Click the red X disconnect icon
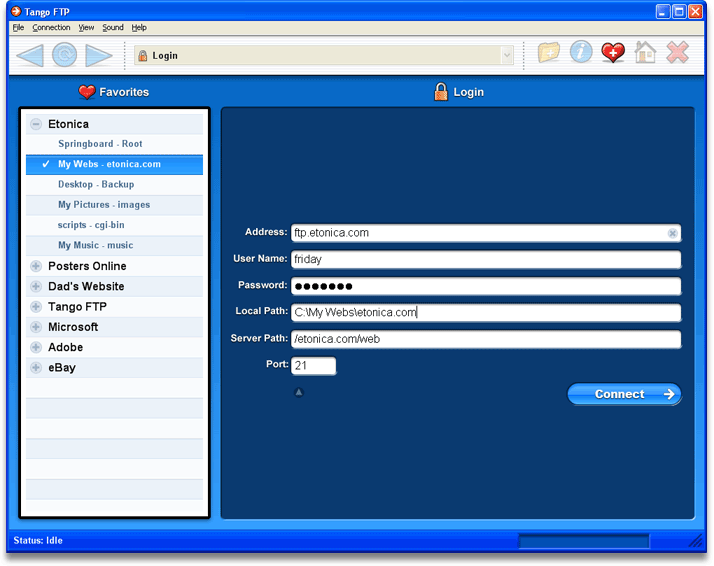Image resolution: width=714 pixels, height=566 pixels. (x=678, y=52)
